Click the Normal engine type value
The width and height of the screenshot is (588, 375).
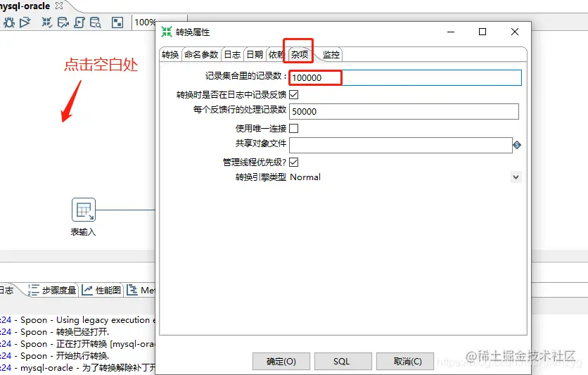(305, 177)
